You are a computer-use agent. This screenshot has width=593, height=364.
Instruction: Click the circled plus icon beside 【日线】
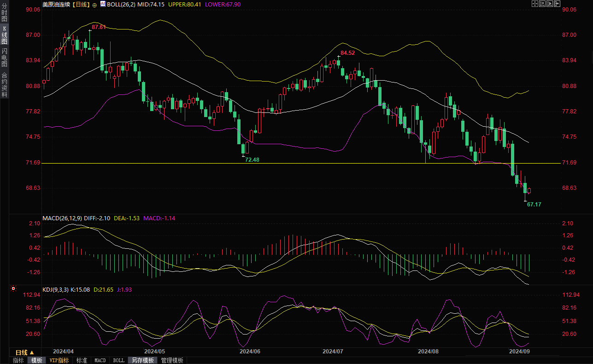pyautogui.click(x=95, y=5)
